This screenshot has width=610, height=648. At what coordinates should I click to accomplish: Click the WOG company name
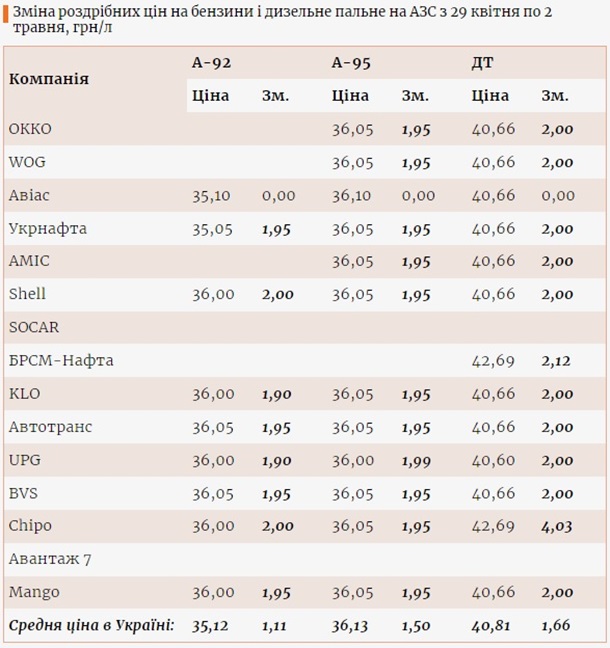27,162
